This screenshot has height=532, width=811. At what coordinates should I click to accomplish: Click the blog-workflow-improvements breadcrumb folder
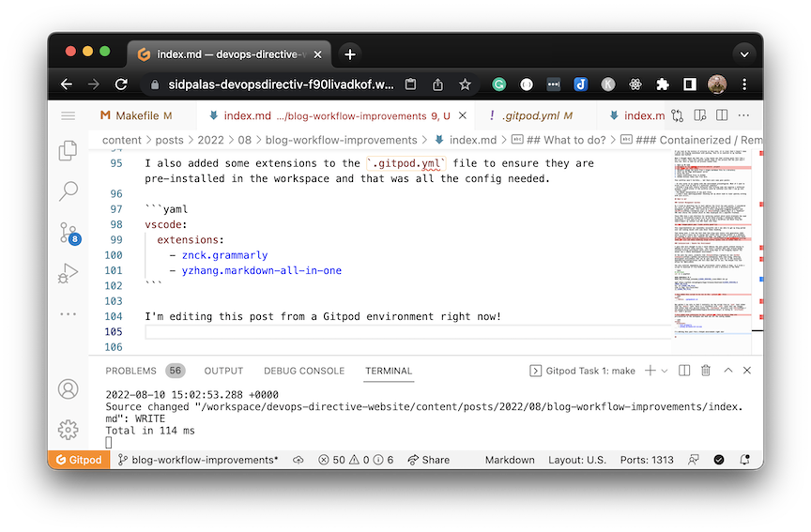[341, 140]
